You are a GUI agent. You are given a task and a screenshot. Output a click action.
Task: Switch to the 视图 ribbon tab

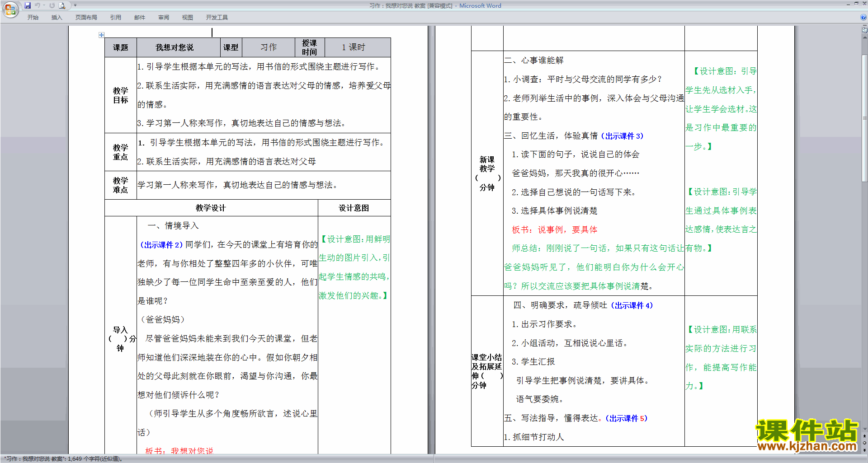(188, 18)
